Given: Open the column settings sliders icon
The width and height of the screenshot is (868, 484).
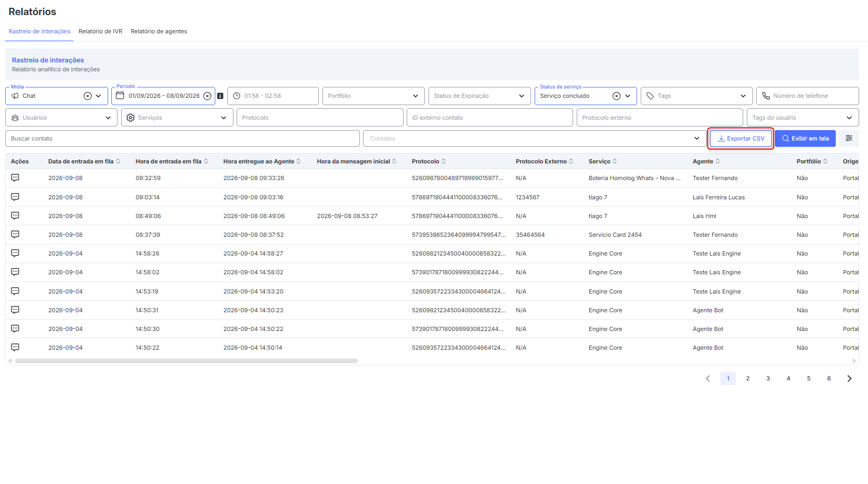Looking at the screenshot, I should pyautogui.click(x=849, y=138).
